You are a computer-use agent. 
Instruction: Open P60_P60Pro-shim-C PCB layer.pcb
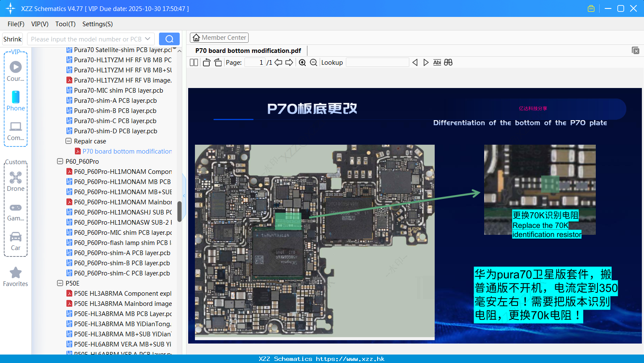coord(118,273)
